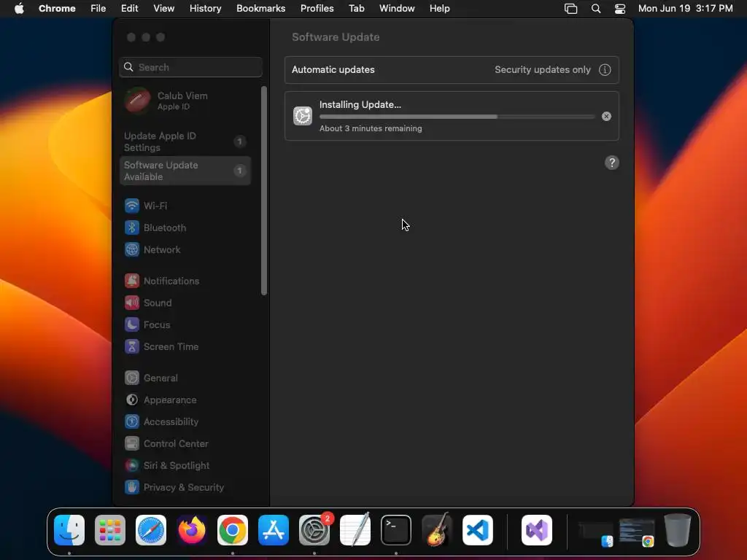Image resolution: width=747 pixels, height=560 pixels.
Task: Switch to Google Chrome in the Dock
Action: point(233,530)
